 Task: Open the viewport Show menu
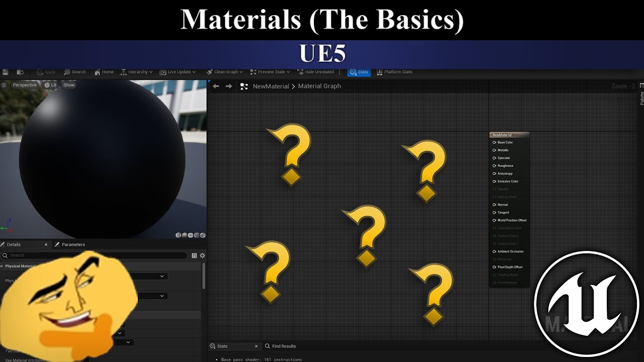(x=69, y=85)
